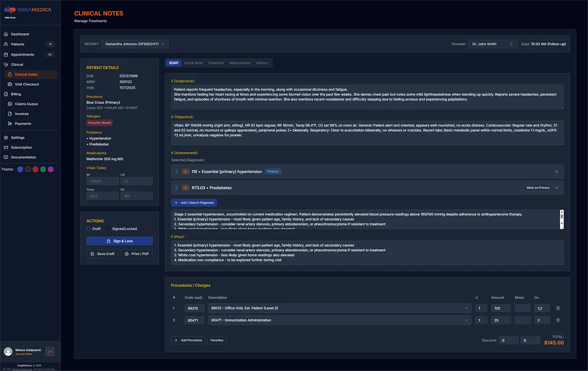This screenshot has width=588, height=371.
Task: Delete the 99213 procedure using its trash icon
Action: point(558,308)
